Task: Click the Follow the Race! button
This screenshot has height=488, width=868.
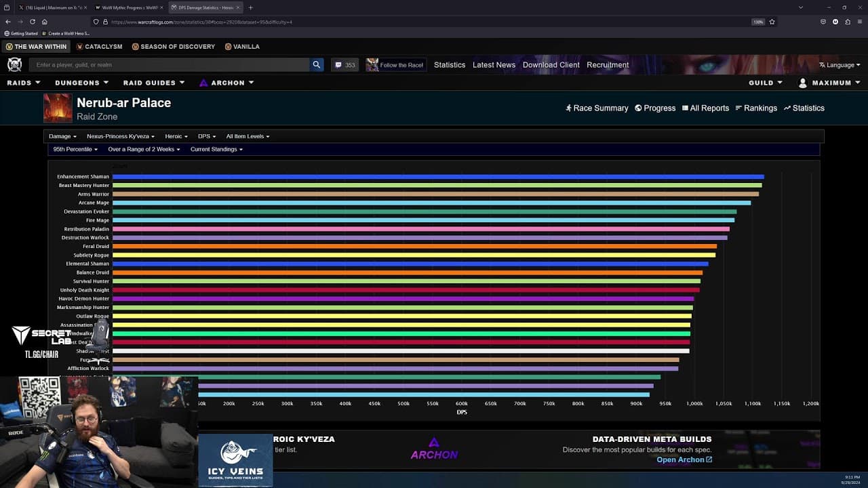Action: point(396,65)
